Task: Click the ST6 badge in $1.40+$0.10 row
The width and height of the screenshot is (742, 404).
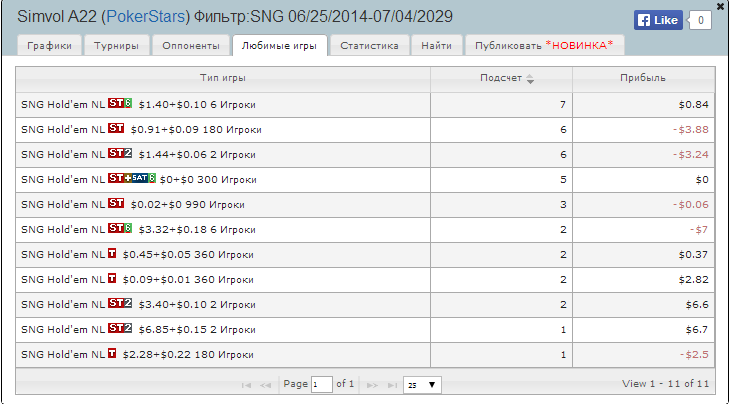Action: tap(120, 103)
